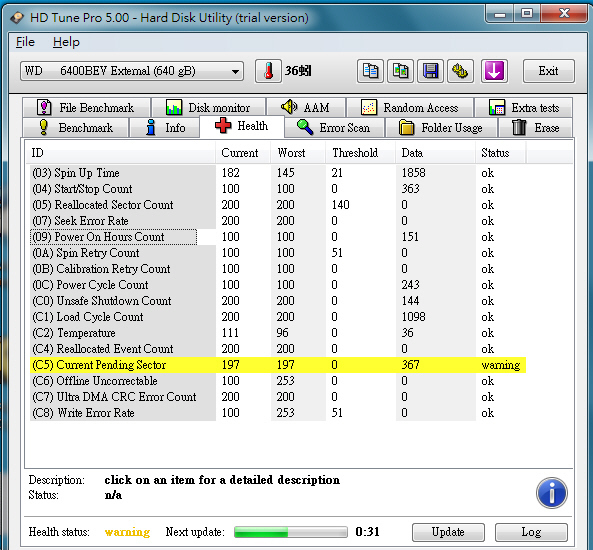Image resolution: width=593 pixels, height=550 pixels.
Task: Switch to the AAM tab
Action: point(306,107)
